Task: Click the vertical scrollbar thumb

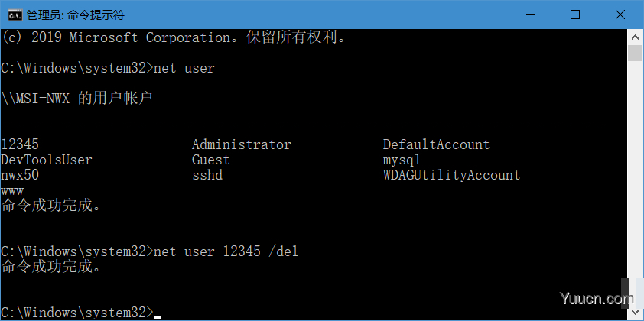Action: pyautogui.click(x=635, y=53)
